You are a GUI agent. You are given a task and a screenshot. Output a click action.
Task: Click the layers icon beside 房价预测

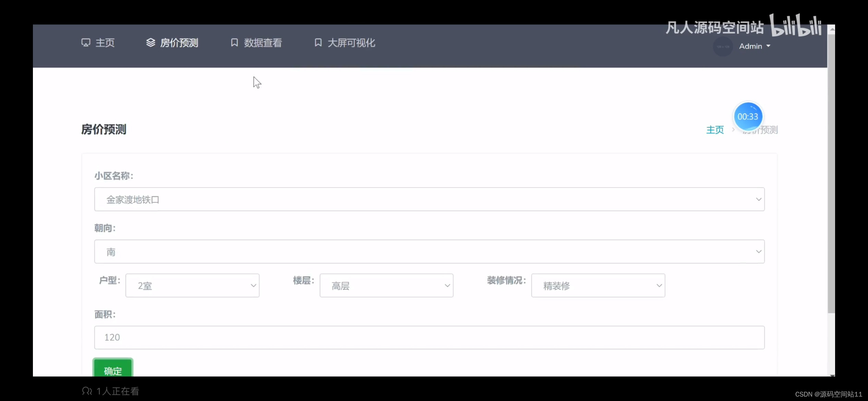click(150, 42)
